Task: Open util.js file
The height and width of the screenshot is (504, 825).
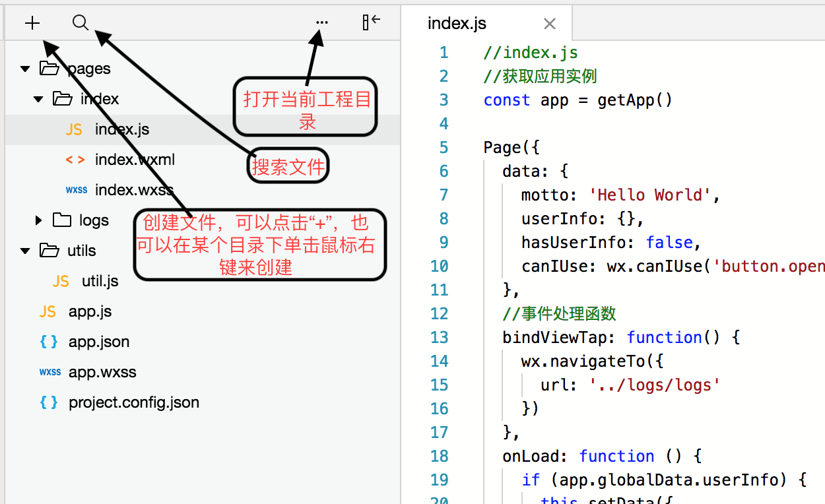Action: pyautogui.click(x=100, y=281)
